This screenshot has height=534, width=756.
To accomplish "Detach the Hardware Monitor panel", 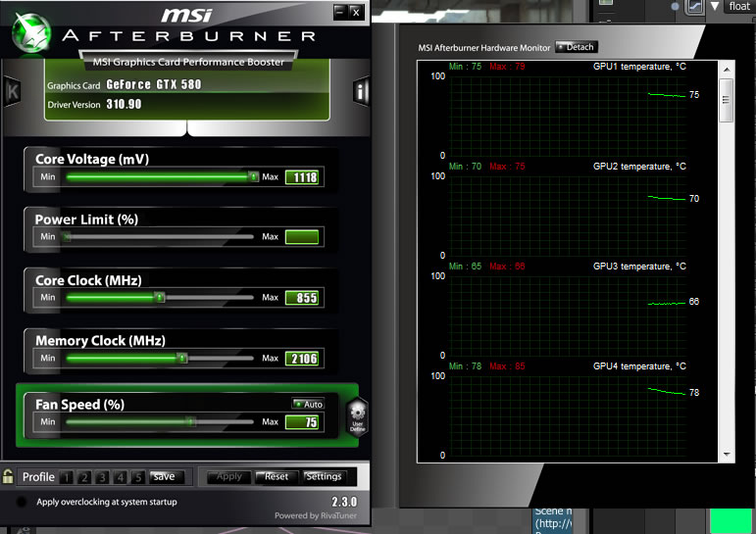I will [x=577, y=47].
